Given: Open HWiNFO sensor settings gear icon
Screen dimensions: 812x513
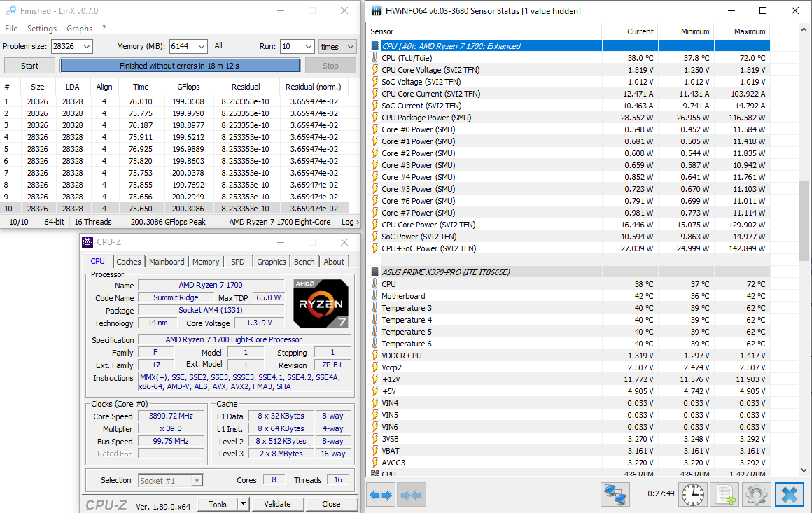Looking at the screenshot, I should (x=757, y=494).
